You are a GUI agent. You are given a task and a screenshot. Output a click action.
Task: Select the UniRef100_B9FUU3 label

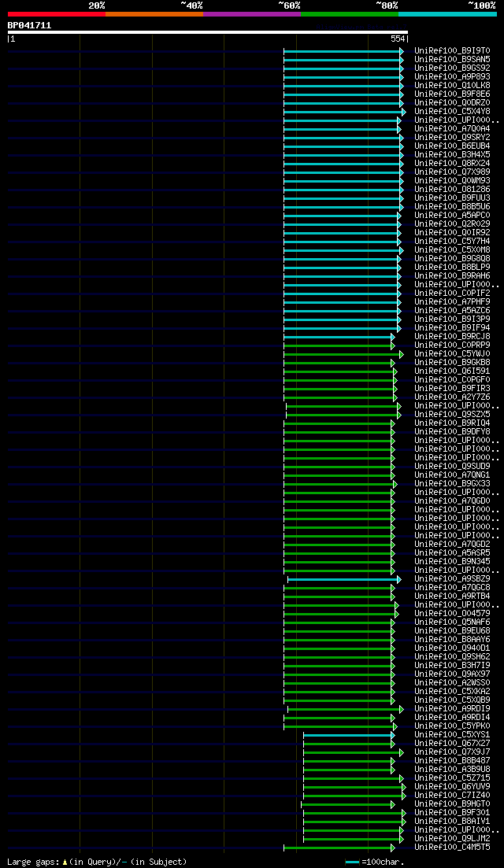click(452, 198)
